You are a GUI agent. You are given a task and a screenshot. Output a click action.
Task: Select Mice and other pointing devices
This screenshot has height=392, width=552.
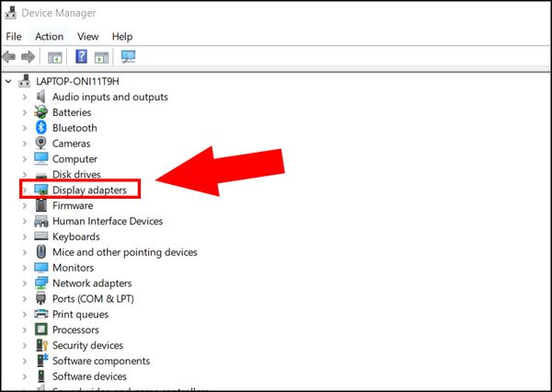point(124,252)
